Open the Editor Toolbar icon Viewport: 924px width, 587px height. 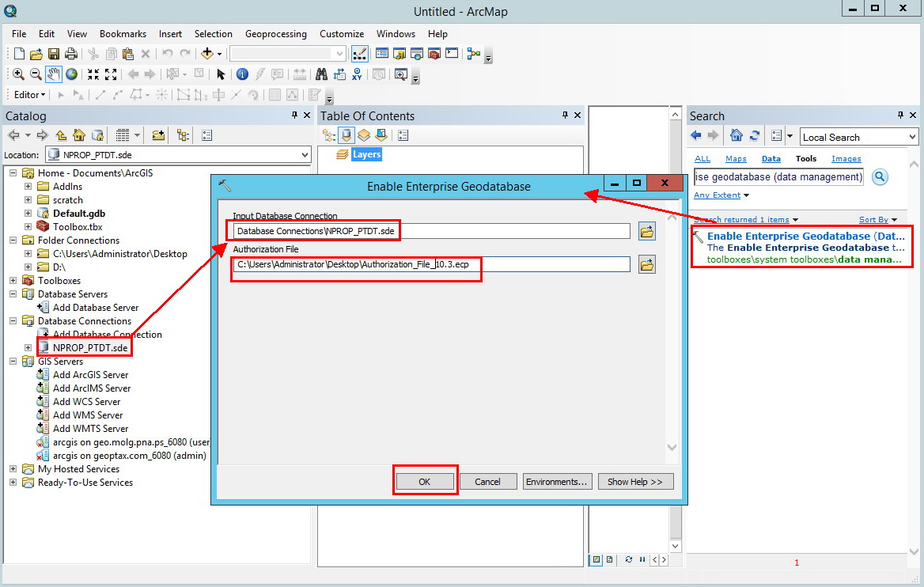coord(359,54)
